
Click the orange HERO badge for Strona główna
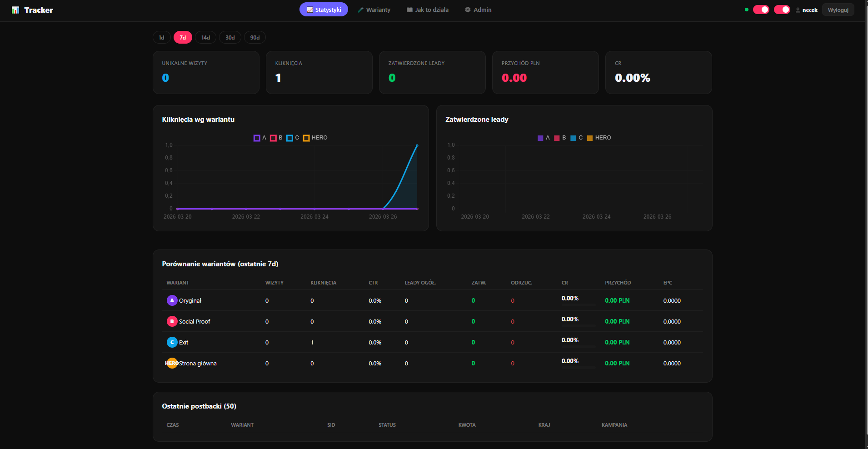pyautogui.click(x=172, y=363)
